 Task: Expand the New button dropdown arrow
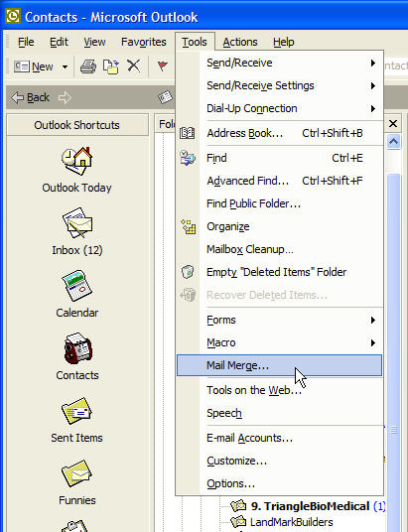tap(65, 66)
